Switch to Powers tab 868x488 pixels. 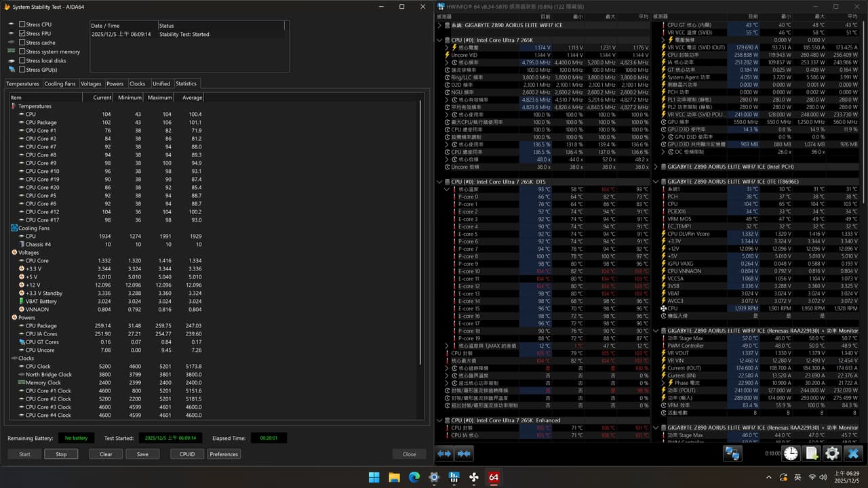[115, 84]
